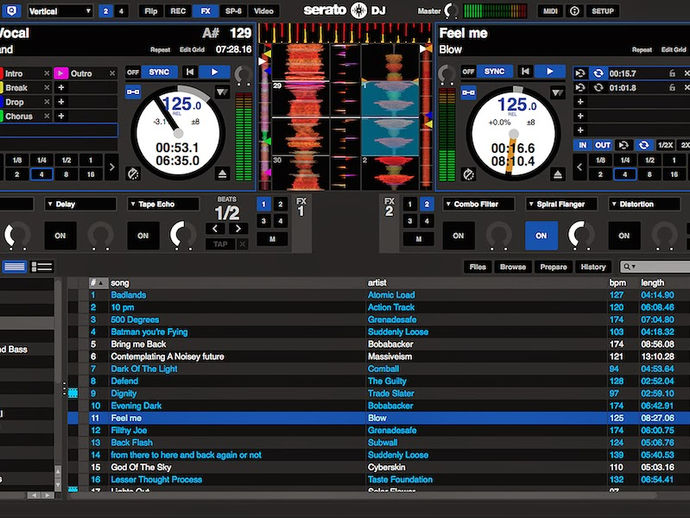Open Tape Echo effect dropdown
Screen dimensions: 690x518
tap(163, 204)
